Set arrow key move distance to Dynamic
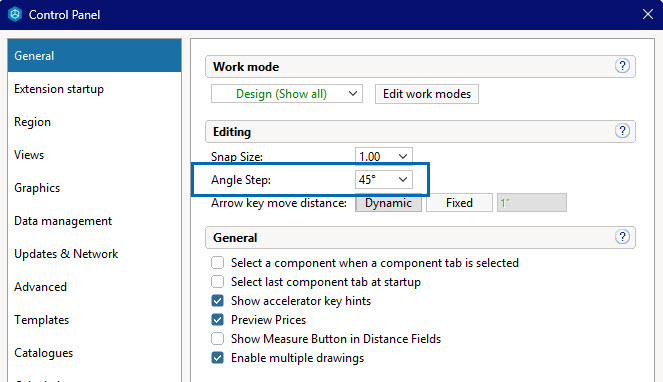The height and width of the screenshot is (382, 663). pos(388,203)
